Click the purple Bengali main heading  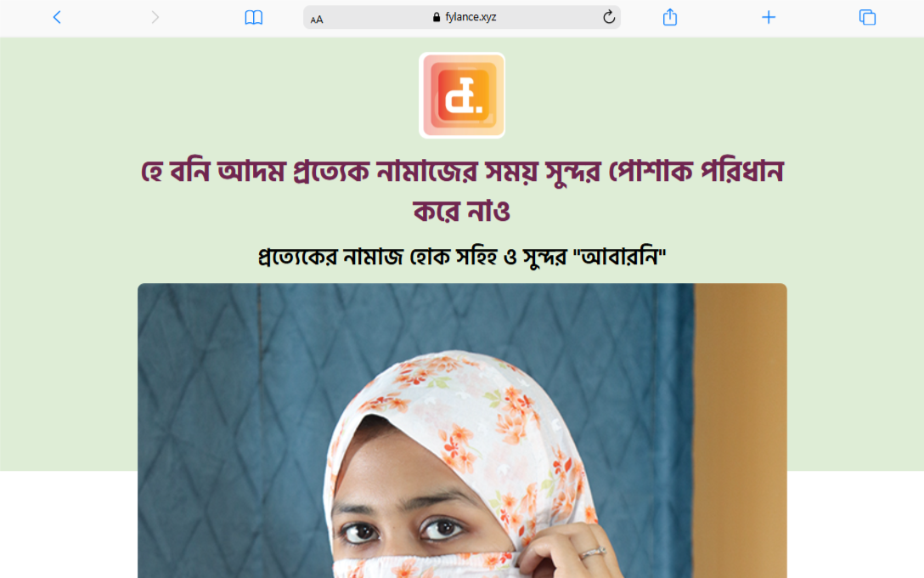click(x=462, y=190)
